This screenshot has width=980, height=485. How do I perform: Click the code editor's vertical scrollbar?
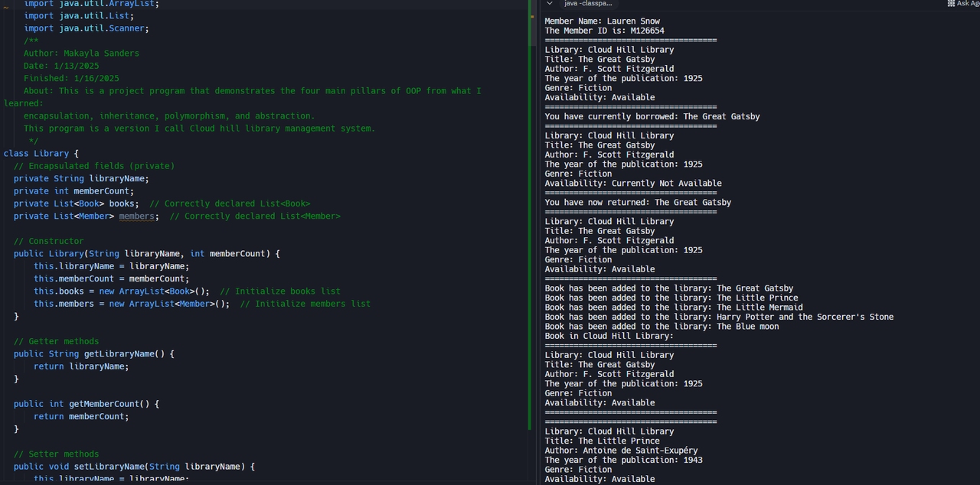533,23
